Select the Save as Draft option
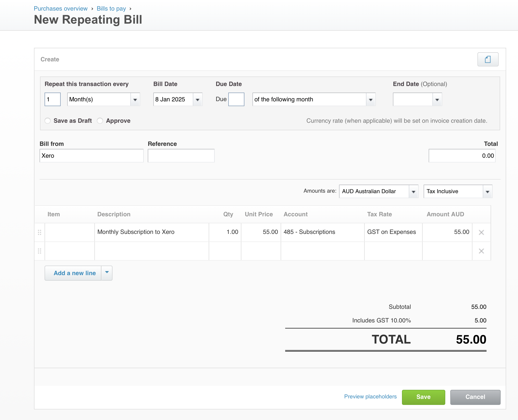 48,121
